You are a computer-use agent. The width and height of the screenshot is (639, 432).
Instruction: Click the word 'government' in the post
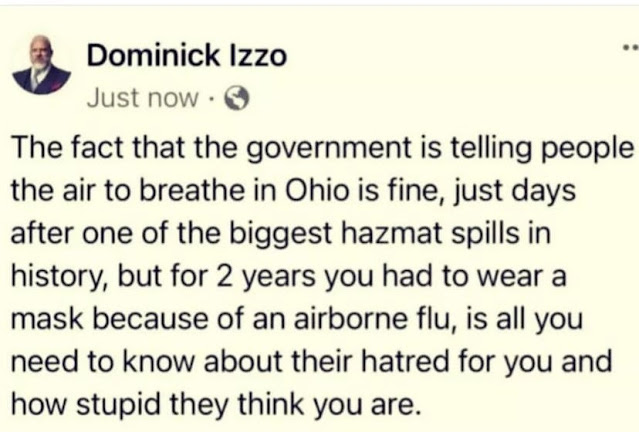(x=329, y=150)
